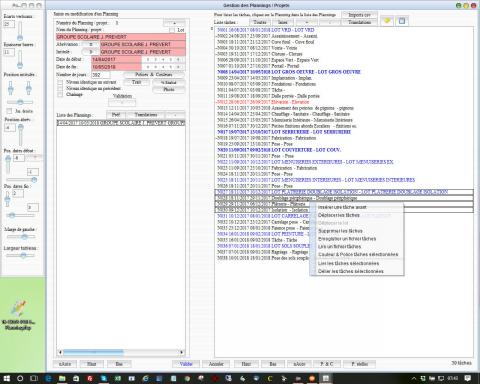Choose Couleur & Police tâches sélectionnées
Image resolution: width=480 pixels, height=384 pixels.
pos(358,254)
